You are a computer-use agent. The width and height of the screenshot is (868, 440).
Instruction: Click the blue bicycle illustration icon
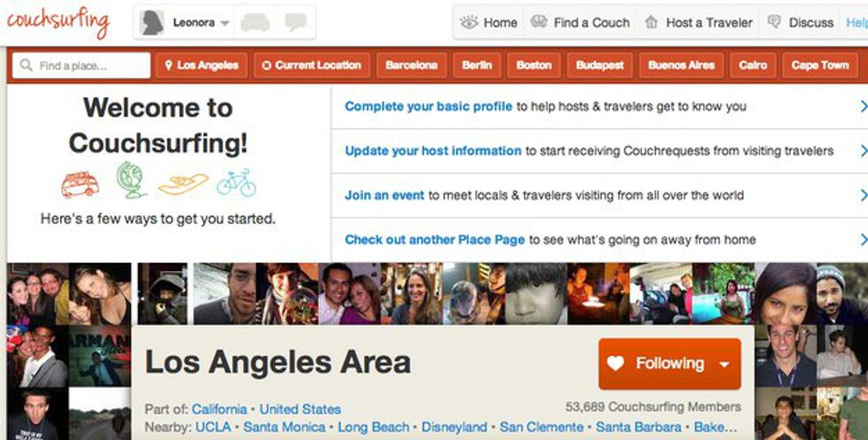tap(236, 182)
